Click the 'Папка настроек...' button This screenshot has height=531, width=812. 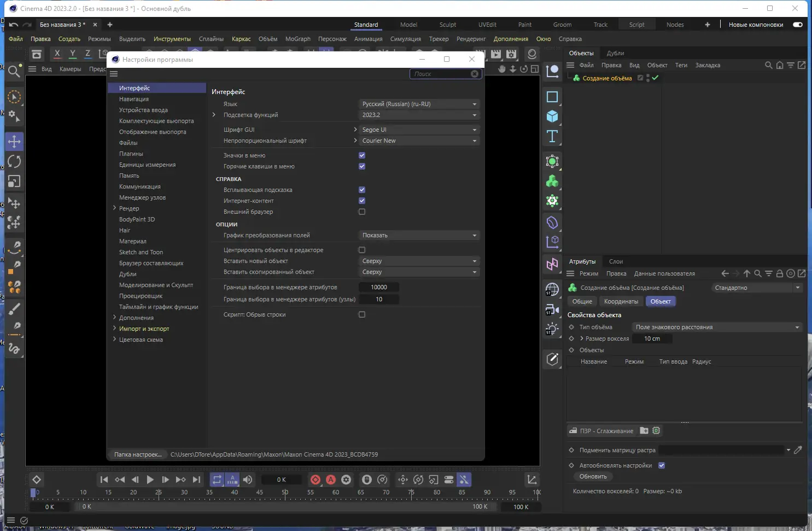(x=138, y=454)
